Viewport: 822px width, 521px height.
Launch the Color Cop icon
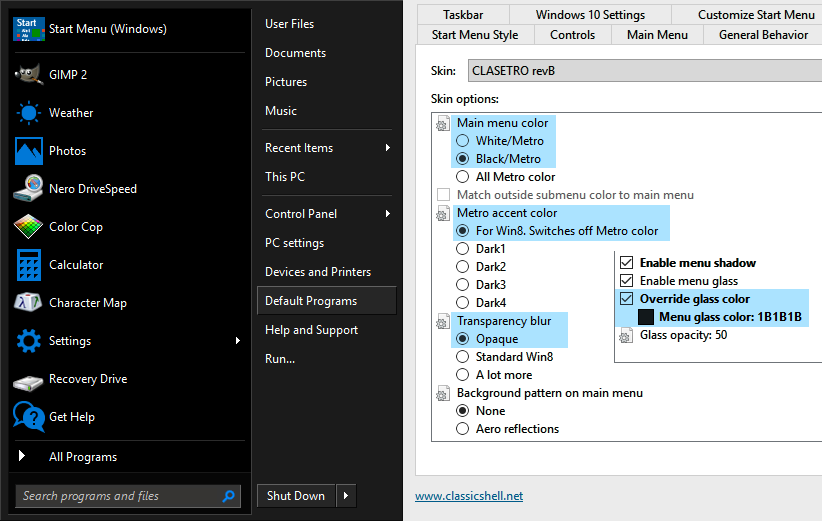(x=29, y=227)
